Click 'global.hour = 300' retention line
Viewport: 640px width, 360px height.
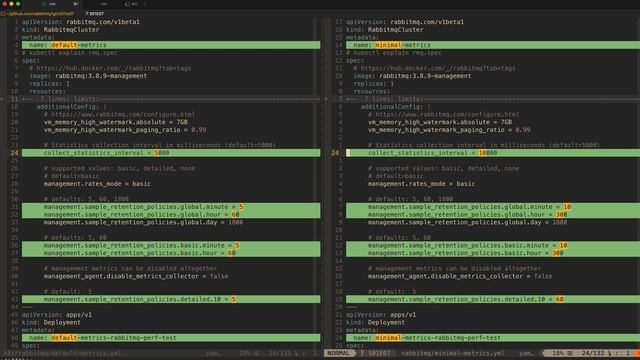(493, 214)
